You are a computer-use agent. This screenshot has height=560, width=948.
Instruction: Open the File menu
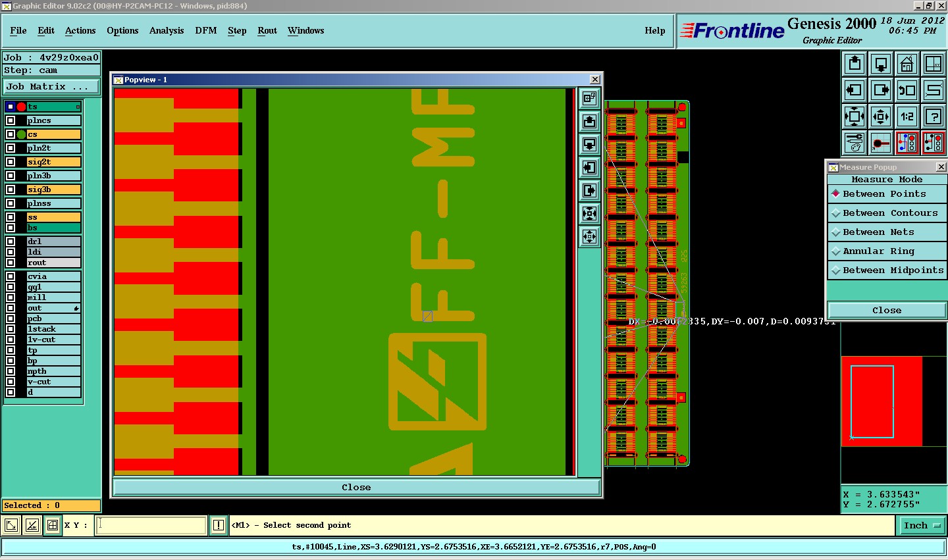click(18, 31)
